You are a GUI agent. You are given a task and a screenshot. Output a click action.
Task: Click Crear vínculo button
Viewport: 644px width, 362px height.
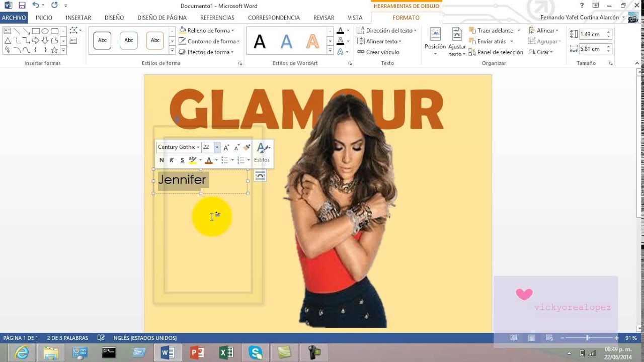coord(378,52)
